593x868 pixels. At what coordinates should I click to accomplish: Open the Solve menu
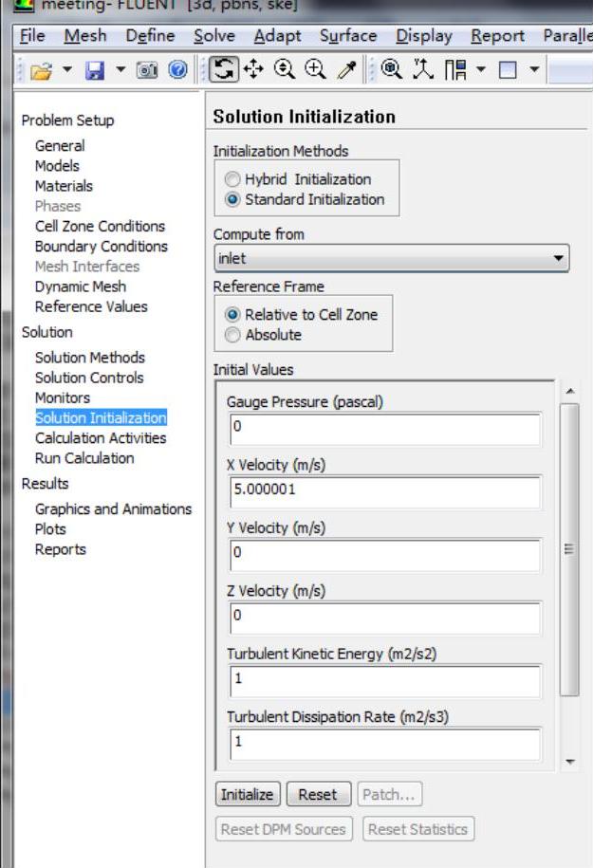pos(216,36)
